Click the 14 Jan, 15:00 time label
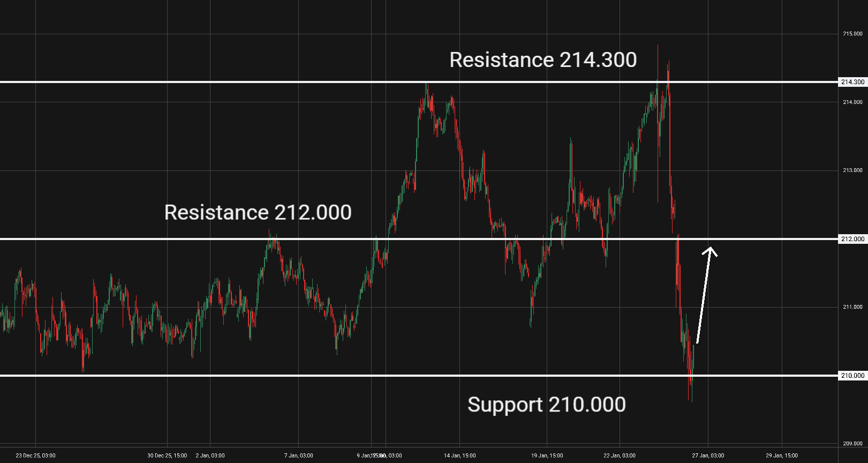The height and width of the screenshot is (463, 868). coord(459,455)
